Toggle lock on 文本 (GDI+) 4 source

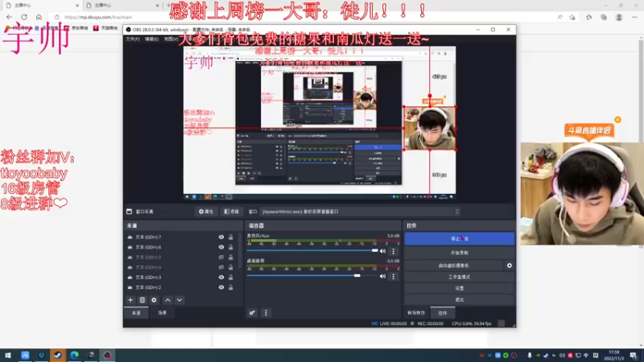click(x=231, y=267)
